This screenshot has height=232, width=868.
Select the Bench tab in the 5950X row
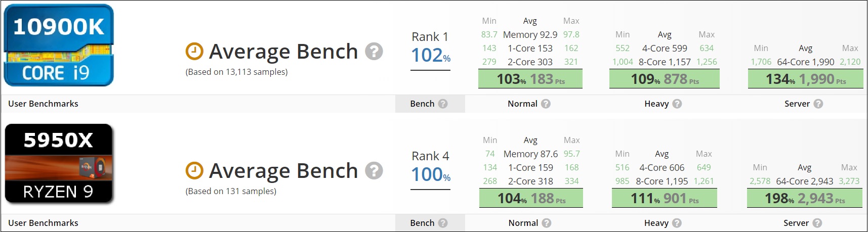[423, 223]
